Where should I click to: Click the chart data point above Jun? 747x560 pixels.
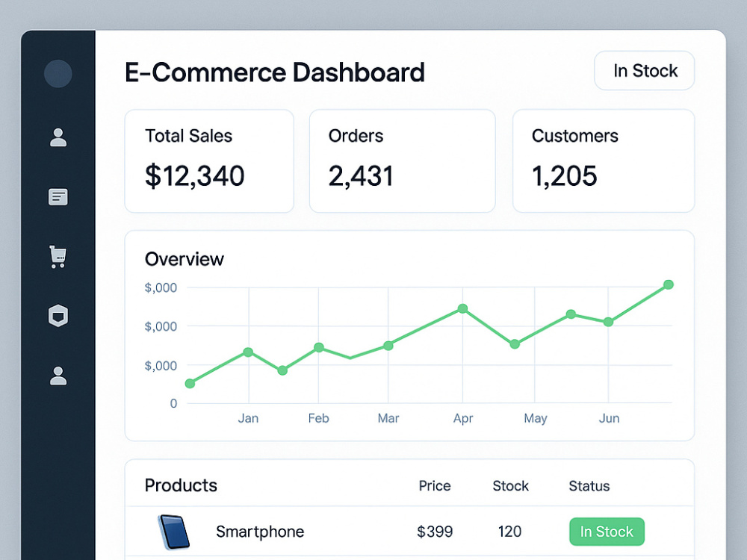tap(608, 322)
